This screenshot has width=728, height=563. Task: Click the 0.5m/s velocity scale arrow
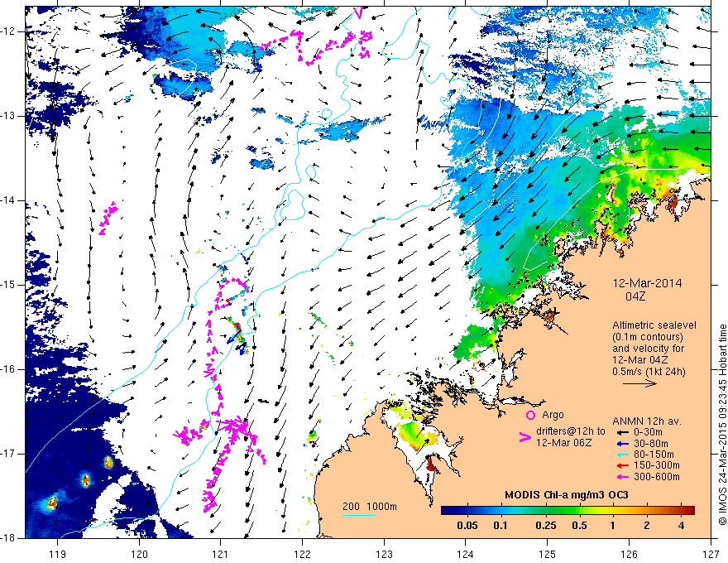[x=639, y=383]
